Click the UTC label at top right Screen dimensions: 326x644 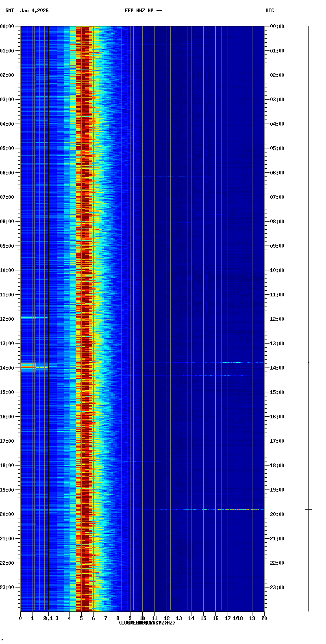[x=270, y=11]
